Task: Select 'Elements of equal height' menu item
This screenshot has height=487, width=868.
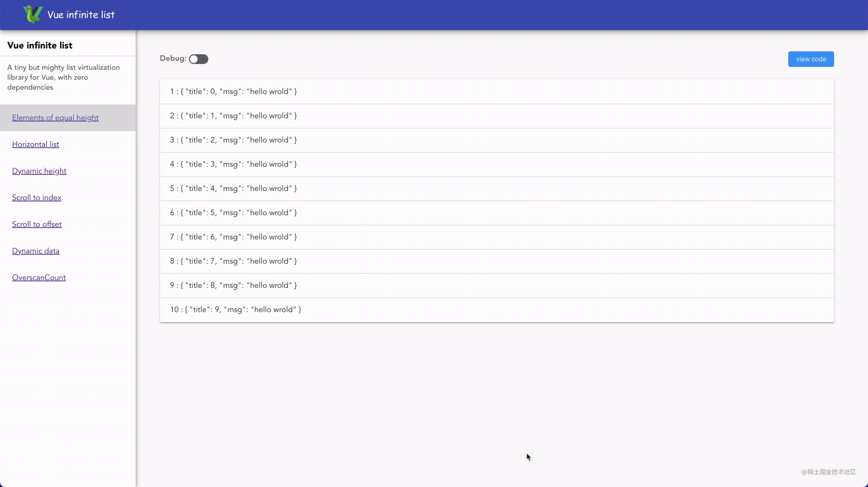Action: [x=55, y=117]
